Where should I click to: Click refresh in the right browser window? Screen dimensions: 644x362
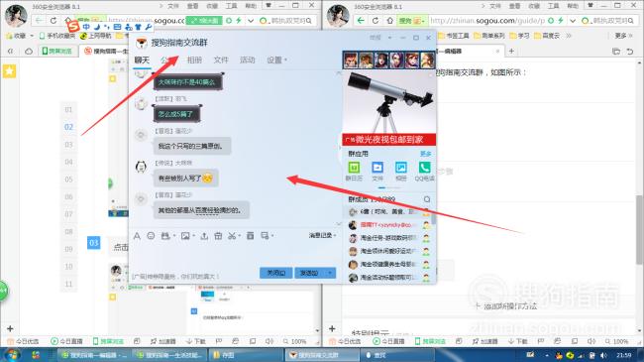coord(376,20)
